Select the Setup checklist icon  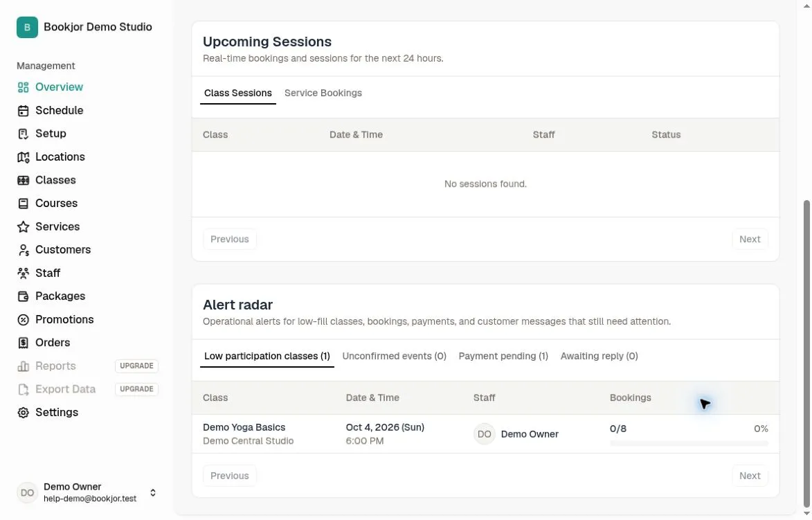(23, 134)
